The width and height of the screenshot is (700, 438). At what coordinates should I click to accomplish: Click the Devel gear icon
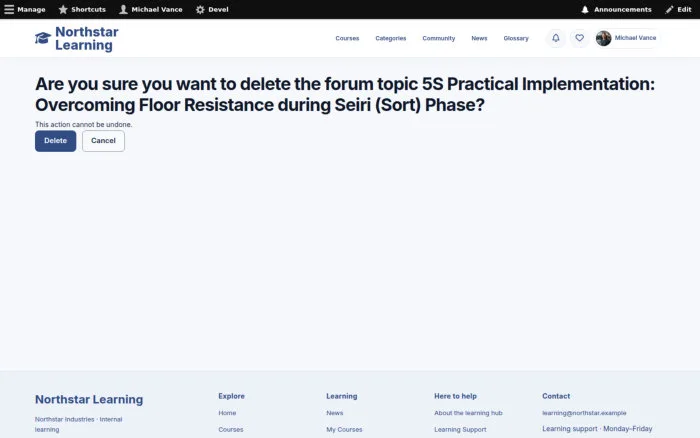point(200,9)
